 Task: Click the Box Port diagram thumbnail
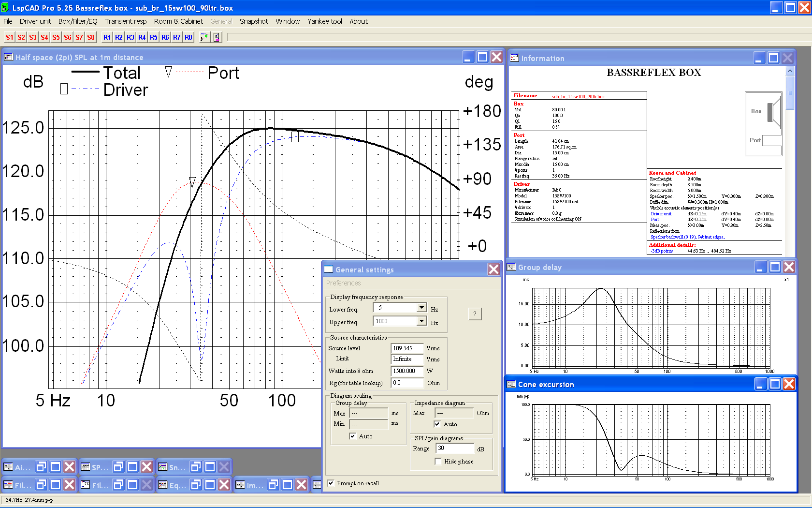[764, 124]
